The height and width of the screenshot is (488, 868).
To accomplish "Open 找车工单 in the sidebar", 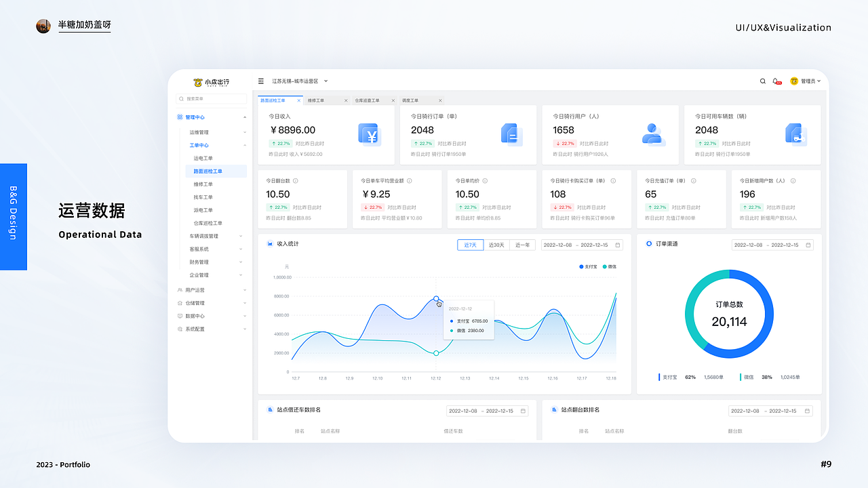I will [203, 197].
